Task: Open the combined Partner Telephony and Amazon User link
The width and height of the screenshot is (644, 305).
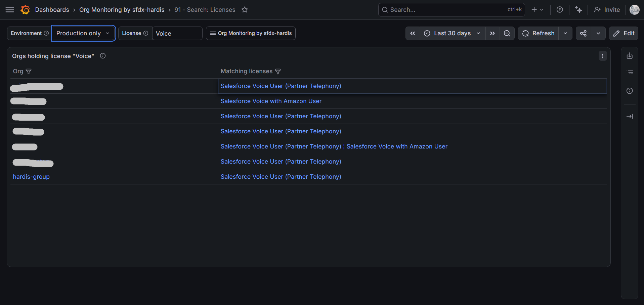Action: coord(334,146)
